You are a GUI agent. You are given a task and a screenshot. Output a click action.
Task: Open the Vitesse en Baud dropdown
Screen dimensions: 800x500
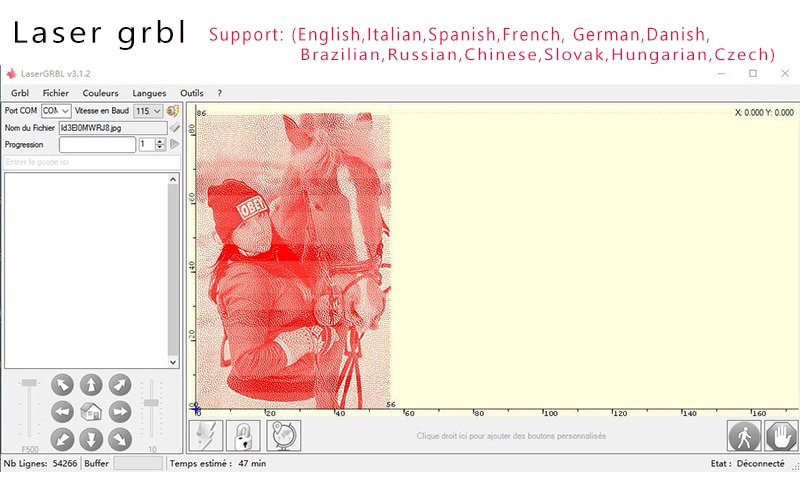(148, 111)
